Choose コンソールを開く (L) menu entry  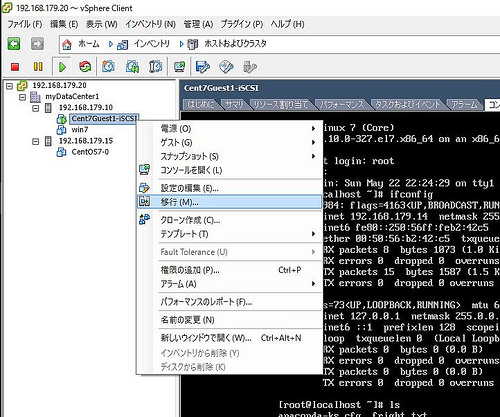pos(229,170)
